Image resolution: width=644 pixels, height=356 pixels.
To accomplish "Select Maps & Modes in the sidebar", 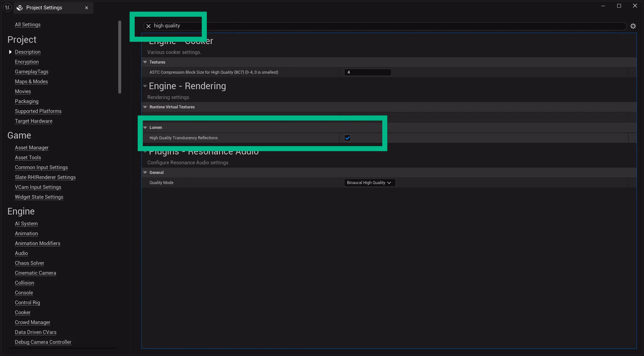I will click(x=31, y=81).
